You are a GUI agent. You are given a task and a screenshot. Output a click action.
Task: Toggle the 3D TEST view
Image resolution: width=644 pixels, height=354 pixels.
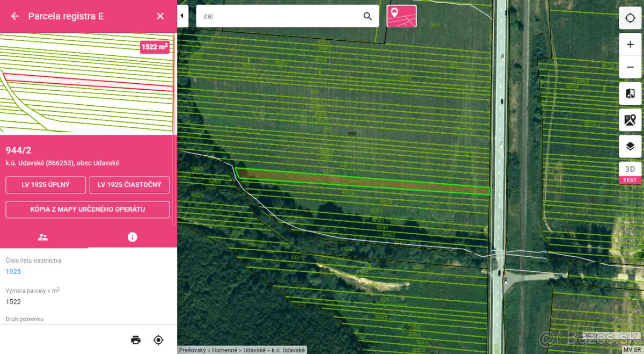pyautogui.click(x=630, y=172)
